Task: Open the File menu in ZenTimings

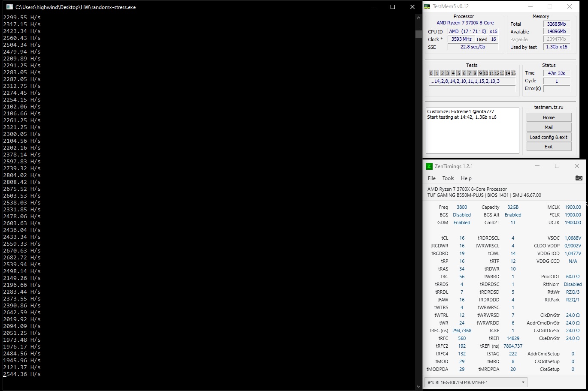Action: [432, 178]
